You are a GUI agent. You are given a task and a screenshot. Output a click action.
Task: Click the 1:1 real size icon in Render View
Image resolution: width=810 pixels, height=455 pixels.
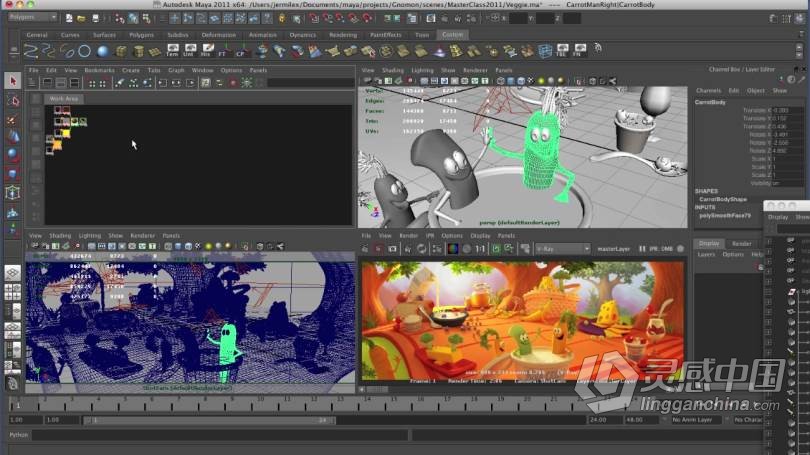[x=480, y=249]
